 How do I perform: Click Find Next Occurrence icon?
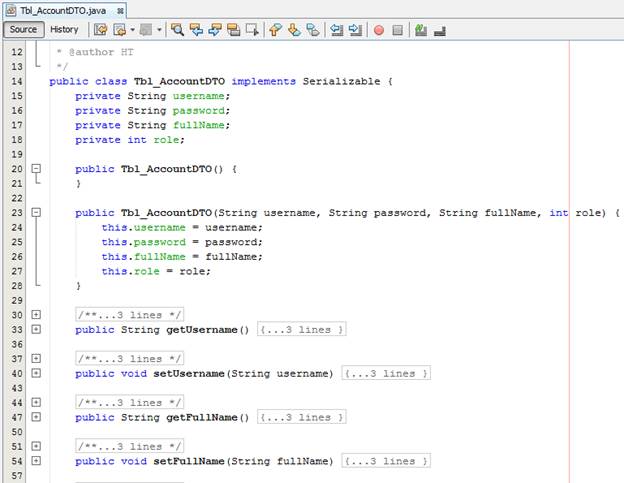point(215,30)
